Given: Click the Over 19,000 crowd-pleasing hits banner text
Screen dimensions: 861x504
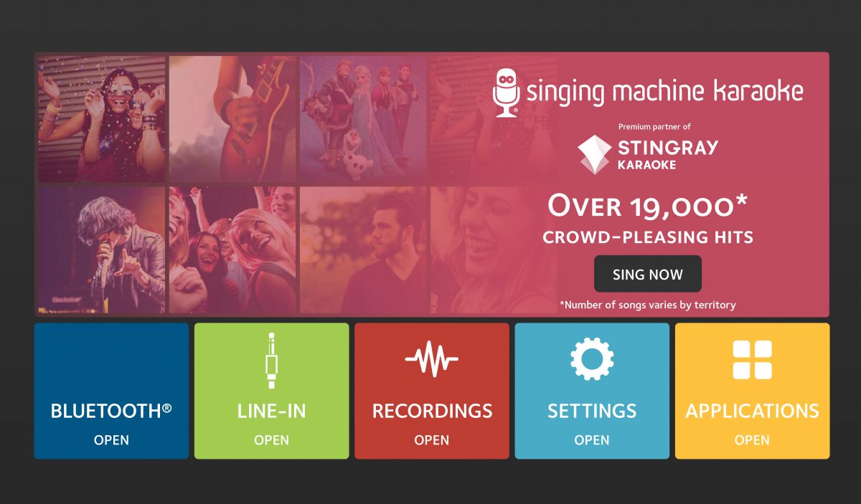Looking at the screenshot, I should [x=648, y=219].
